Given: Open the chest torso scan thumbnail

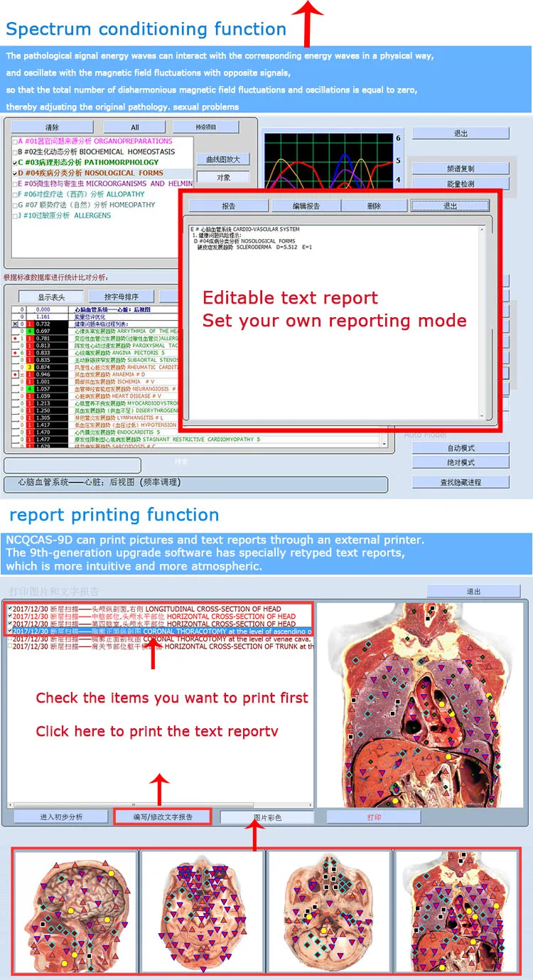Looking at the screenshot, I should pos(456,912).
